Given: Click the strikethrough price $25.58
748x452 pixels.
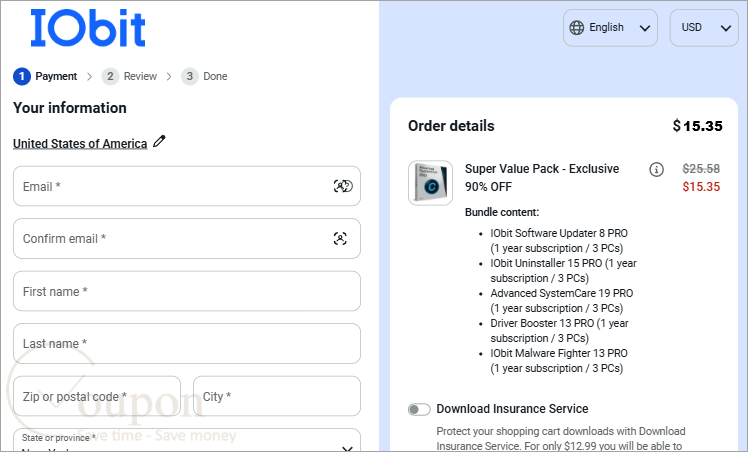Looking at the screenshot, I should click(x=701, y=168).
